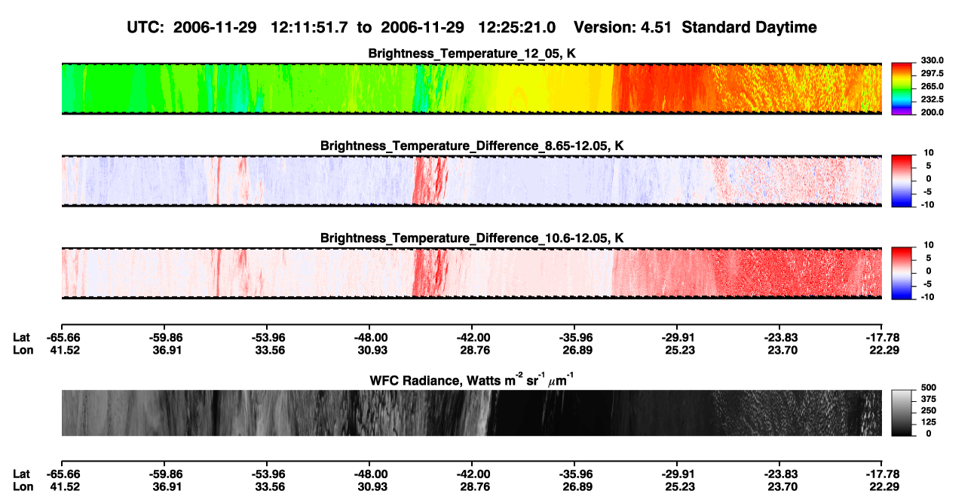Click longitude 22.29 beneath the WFC Radiance strip

[x=883, y=487]
